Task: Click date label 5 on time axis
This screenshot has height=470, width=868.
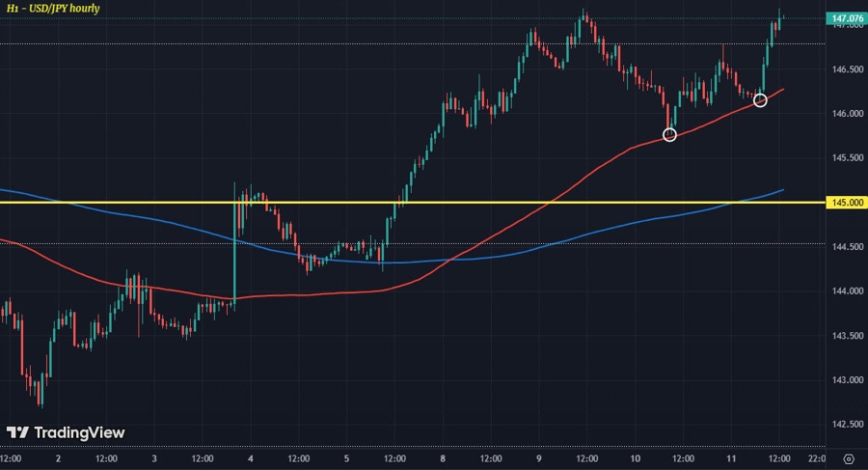Action: [x=346, y=458]
